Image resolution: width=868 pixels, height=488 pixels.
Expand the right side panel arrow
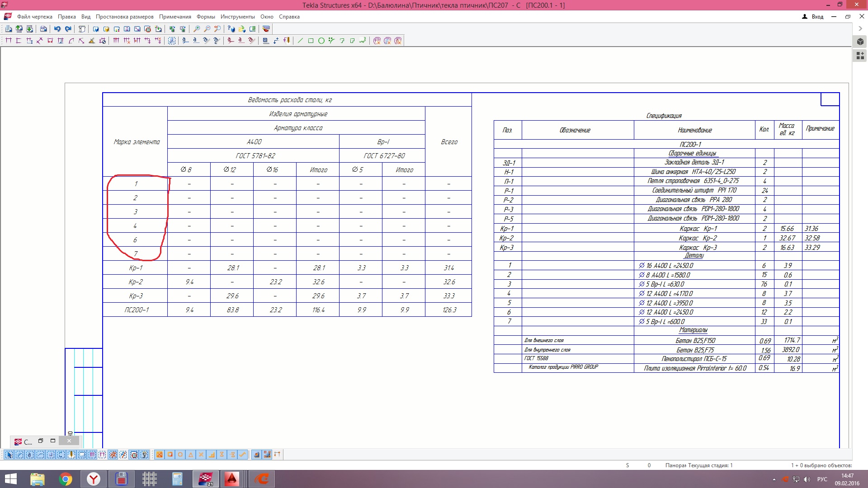tap(860, 28)
